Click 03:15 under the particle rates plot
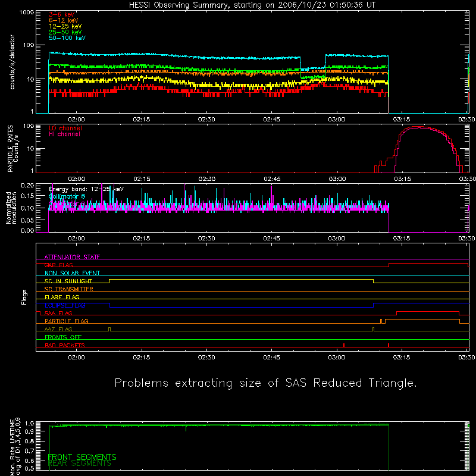 (x=403, y=179)
